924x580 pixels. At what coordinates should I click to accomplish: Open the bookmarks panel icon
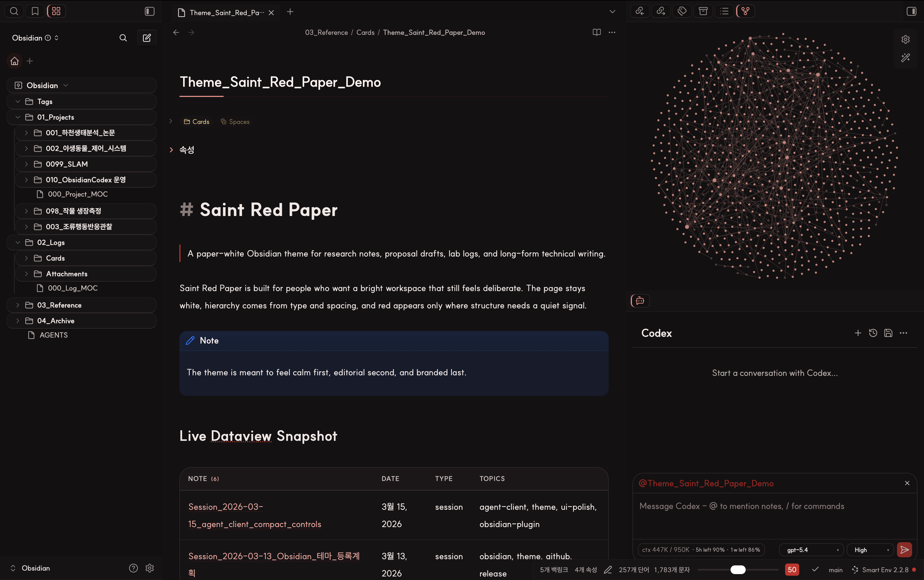(x=35, y=11)
